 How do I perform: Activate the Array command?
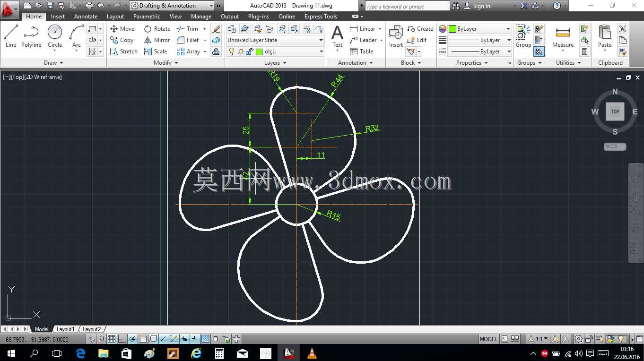tap(189, 52)
